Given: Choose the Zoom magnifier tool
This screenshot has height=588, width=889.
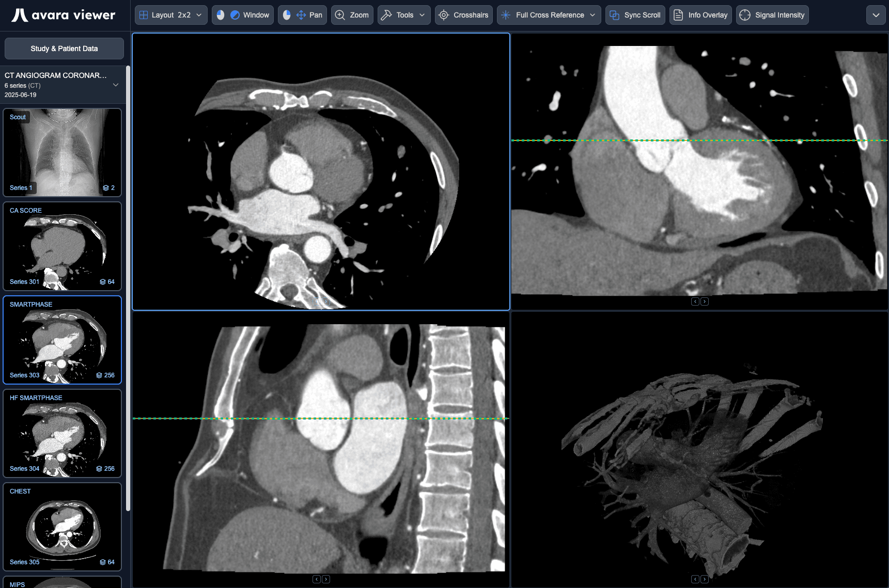Looking at the screenshot, I should coord(352,15).
